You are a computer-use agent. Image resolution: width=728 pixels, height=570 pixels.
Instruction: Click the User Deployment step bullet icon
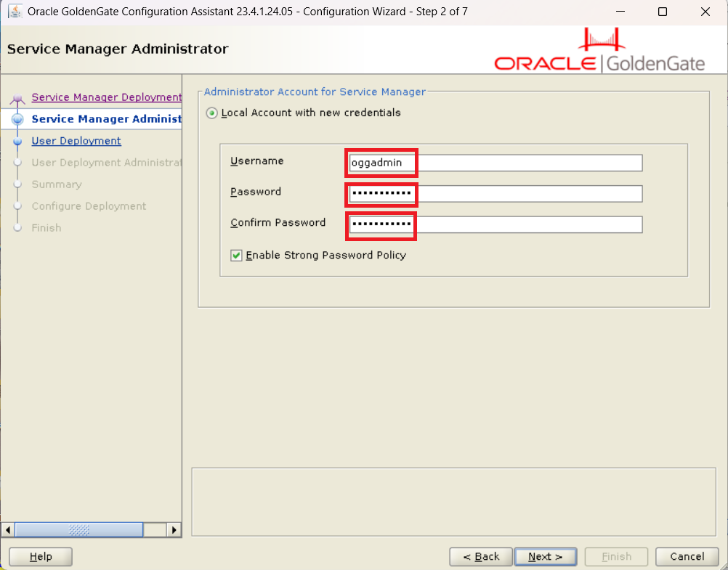[x=18, y=142]
